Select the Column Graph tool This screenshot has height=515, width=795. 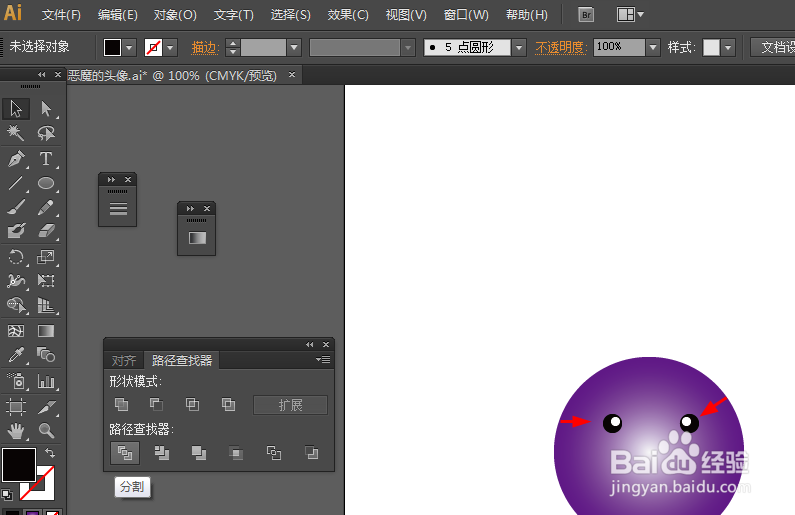[x=46, y=381]
